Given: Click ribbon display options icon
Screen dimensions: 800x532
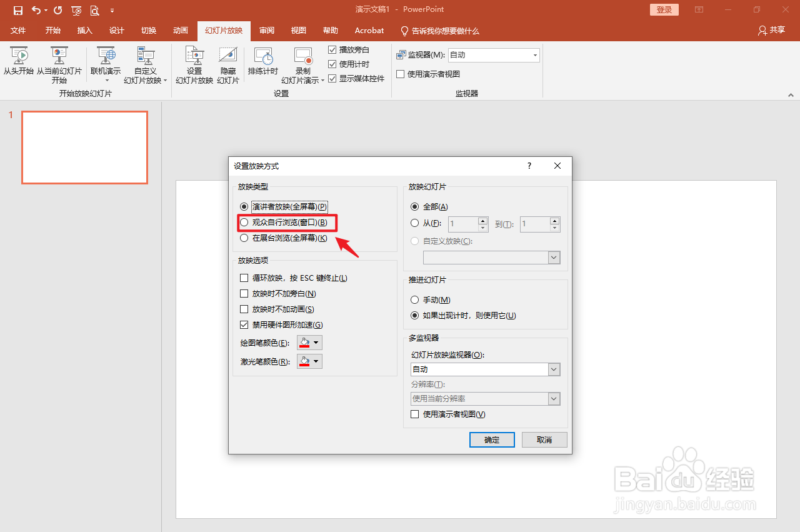Looking at the screenshot, I should (x=699, y=10).
